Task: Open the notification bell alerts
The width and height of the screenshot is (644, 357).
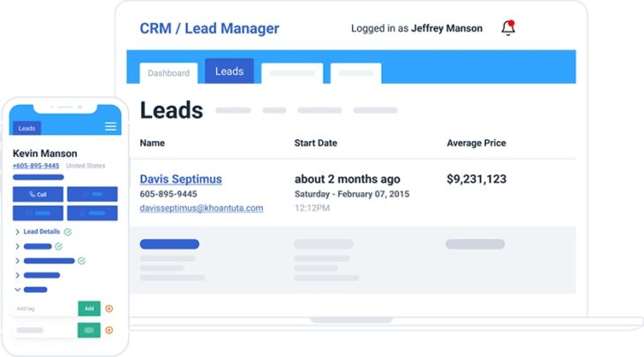Action: click(x=508, y=28)
